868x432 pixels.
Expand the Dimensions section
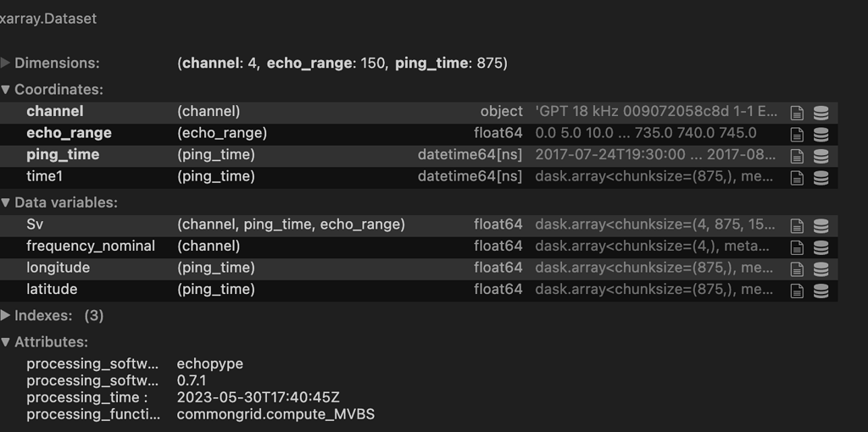pyautogui.click(x=50, y=63)
